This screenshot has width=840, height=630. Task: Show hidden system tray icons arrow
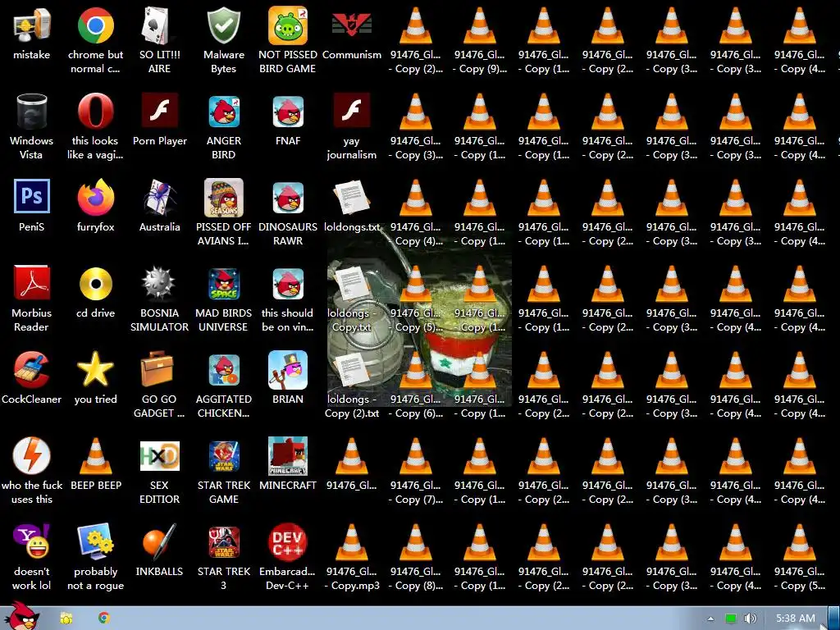(710, 619)
